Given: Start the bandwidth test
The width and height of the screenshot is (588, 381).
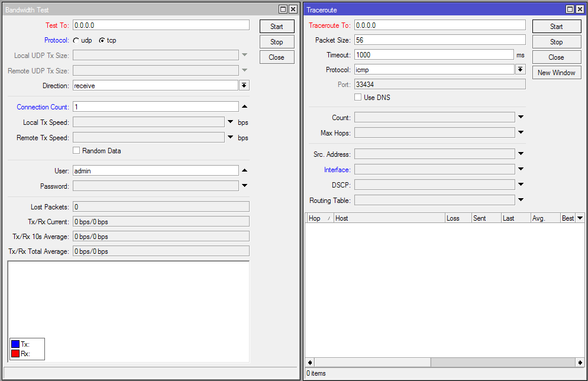Looking at the screenshot, I should pyautogui.click(x=277, y=26).
